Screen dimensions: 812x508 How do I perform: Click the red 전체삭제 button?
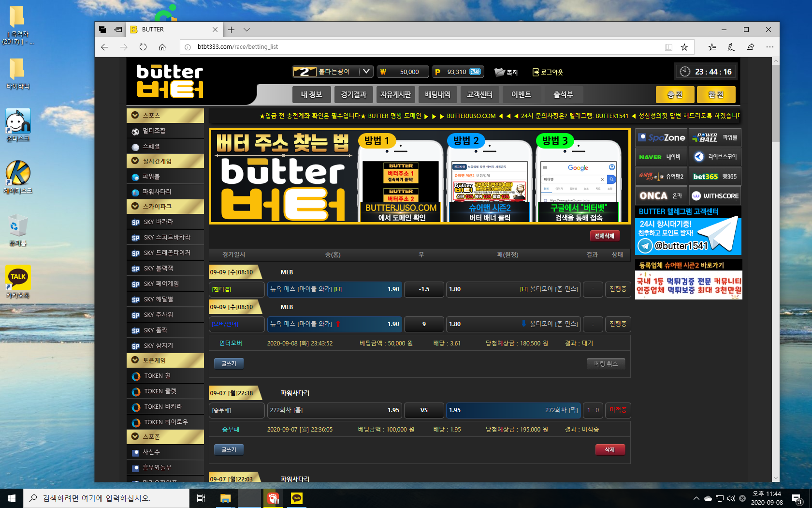(x=604, y=236)
